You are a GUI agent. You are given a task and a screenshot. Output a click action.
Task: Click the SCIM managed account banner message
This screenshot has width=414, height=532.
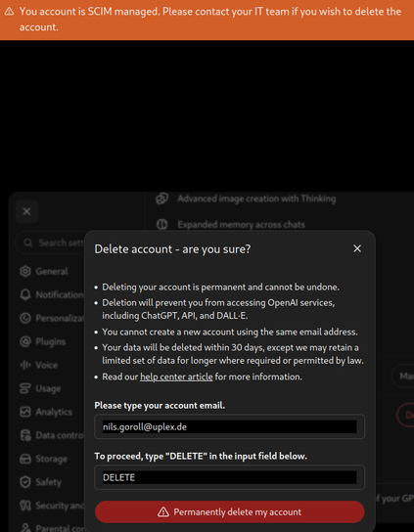[x=210, y=20]
